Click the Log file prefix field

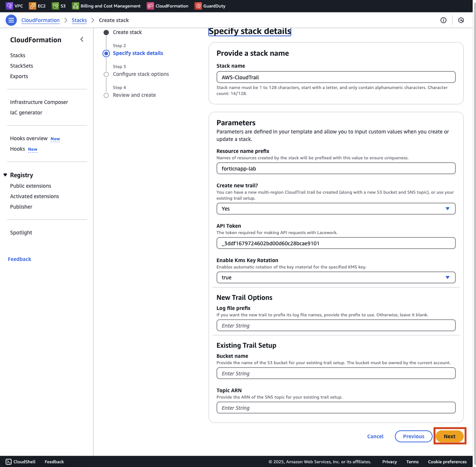(x=336, y=325)
